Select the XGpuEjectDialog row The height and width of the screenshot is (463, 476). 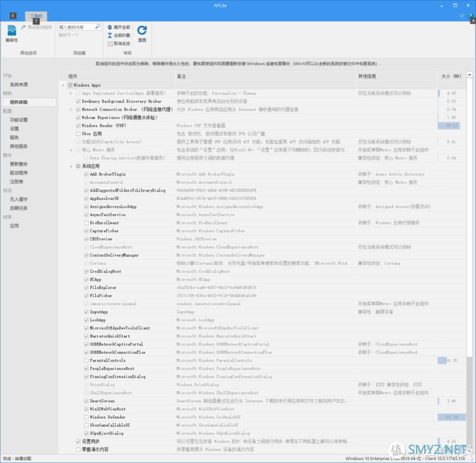pyautogui.click(x=262, y=433)
